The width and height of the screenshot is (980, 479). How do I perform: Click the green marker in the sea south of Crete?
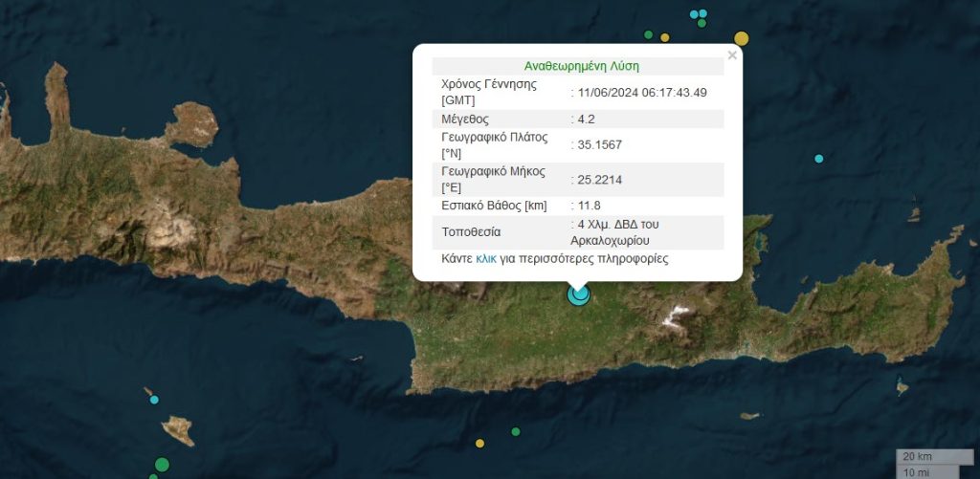pos(516,431)
